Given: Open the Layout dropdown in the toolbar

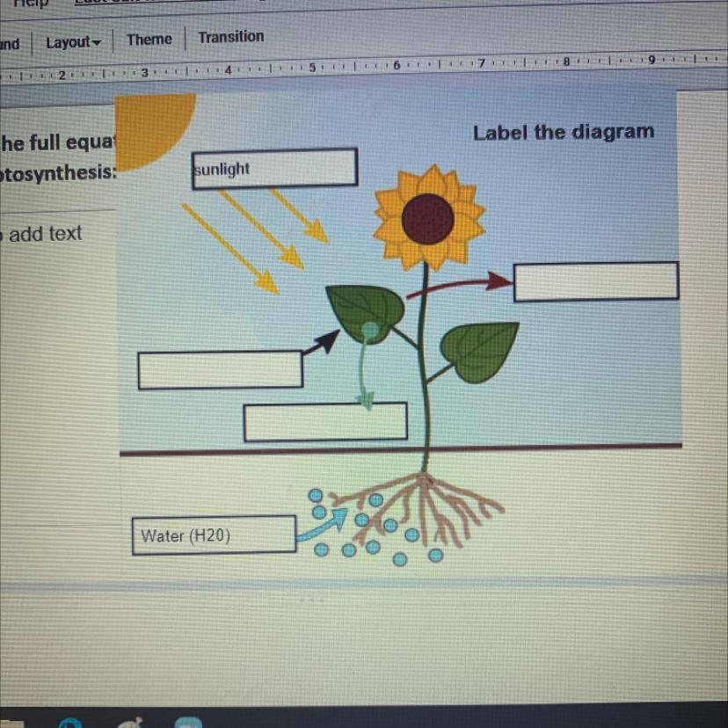Looking at the screenshot, I should coord(70,40).
